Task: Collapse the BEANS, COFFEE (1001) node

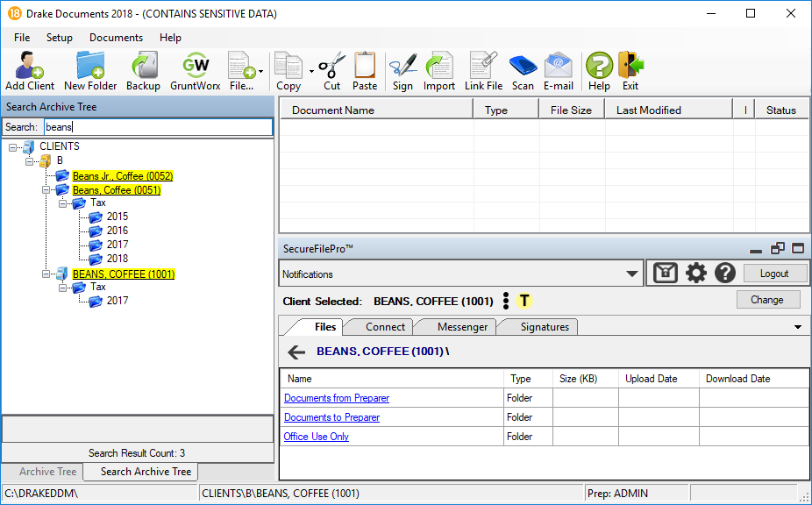Action: (x=46, y=274)
